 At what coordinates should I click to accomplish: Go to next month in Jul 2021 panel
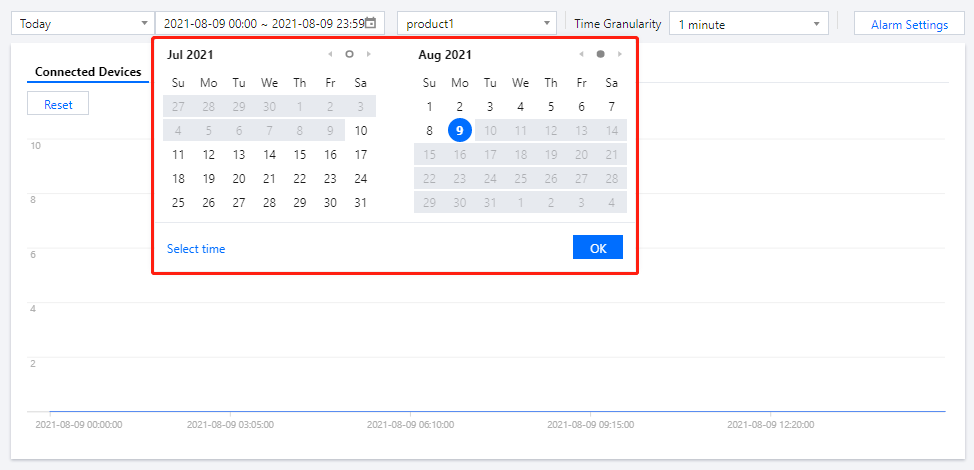tap(368, 54)
